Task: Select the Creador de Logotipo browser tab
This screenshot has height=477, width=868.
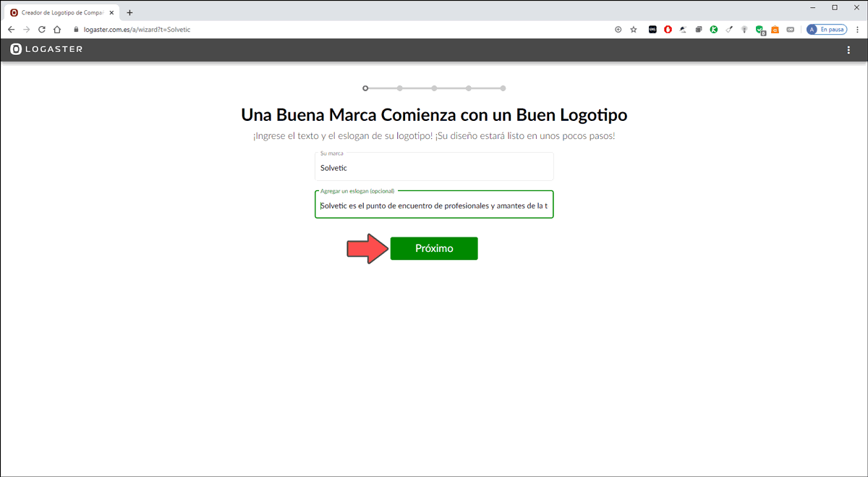Action: pos(62,12)
